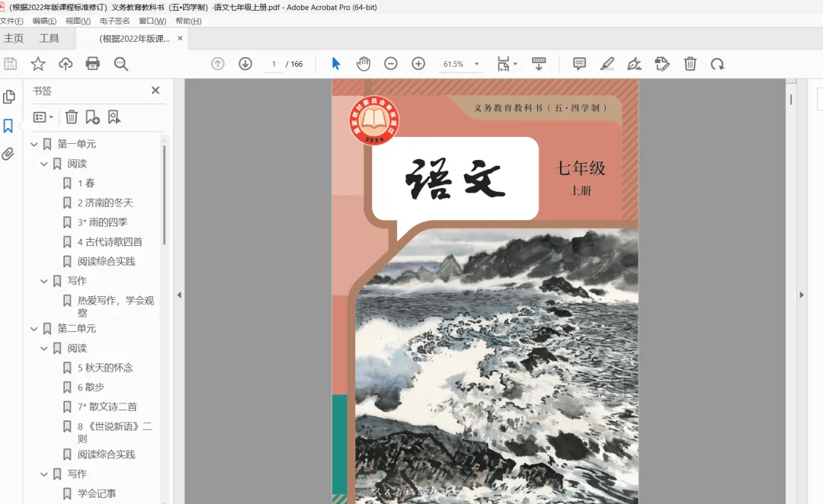Click the Save file icon
The width and height of the screenshot is (823, 504).
pyautogui.click(x=11, y=64)
